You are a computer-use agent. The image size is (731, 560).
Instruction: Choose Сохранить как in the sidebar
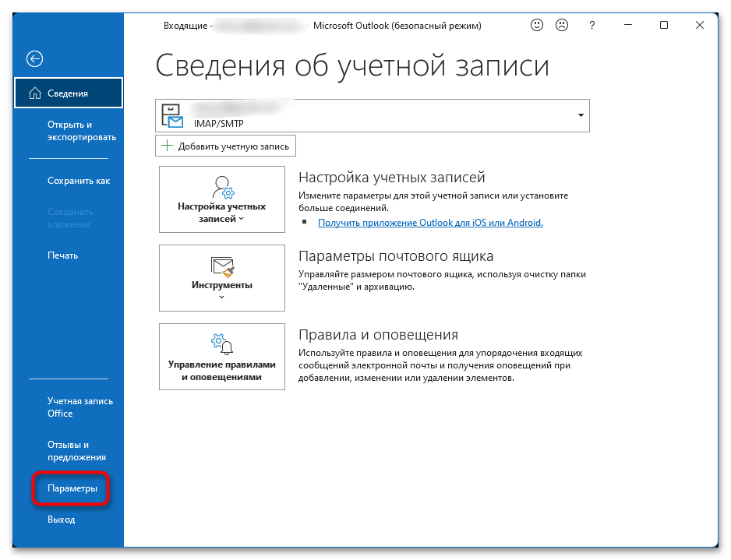pyautogui.click(x=79, y=181)
